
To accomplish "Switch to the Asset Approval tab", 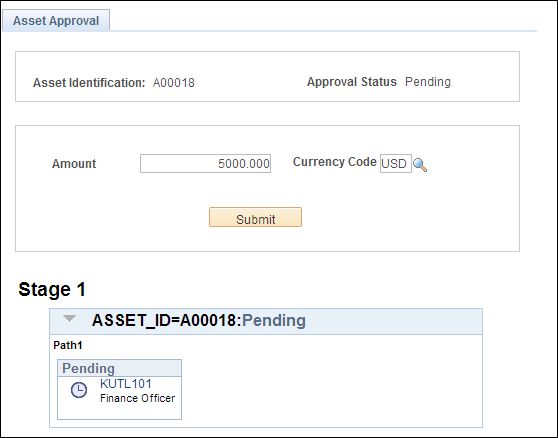I will [56, 21].
